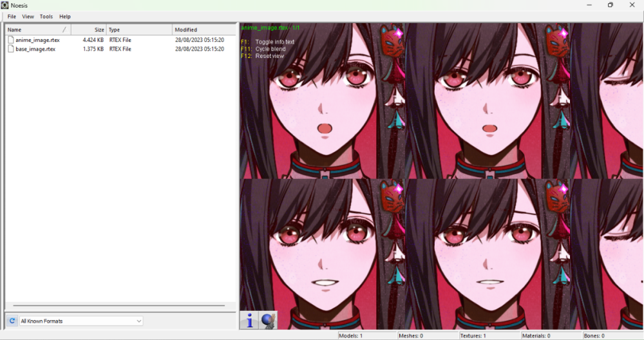Click the Noesis app icon in title bar
This screenshot has height=340, width=644.
pos(5,5)
